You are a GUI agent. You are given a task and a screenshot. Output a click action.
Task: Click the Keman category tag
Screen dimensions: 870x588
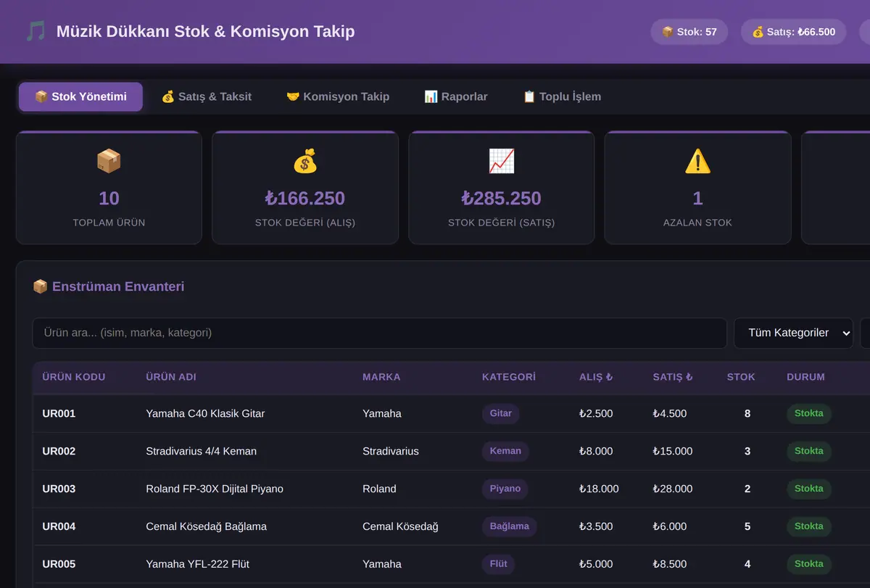point(505,451)
